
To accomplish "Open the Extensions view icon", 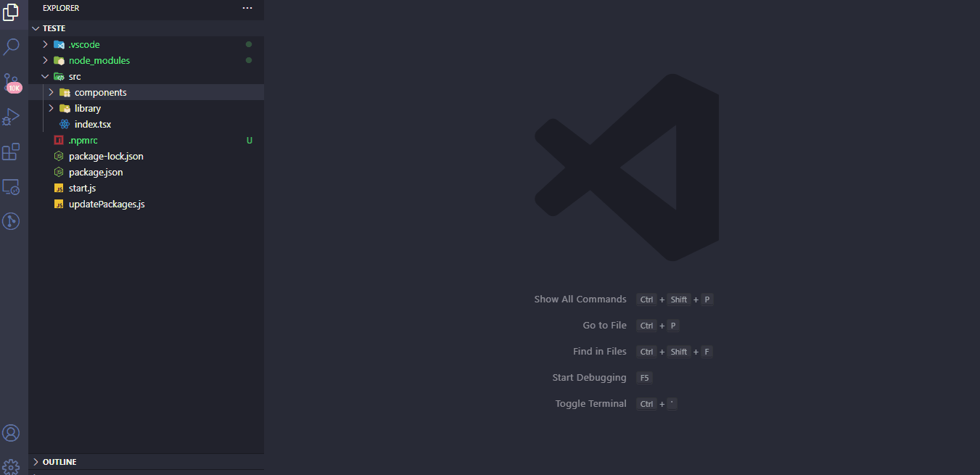I will pyautogui.click(x=11, y=152).
